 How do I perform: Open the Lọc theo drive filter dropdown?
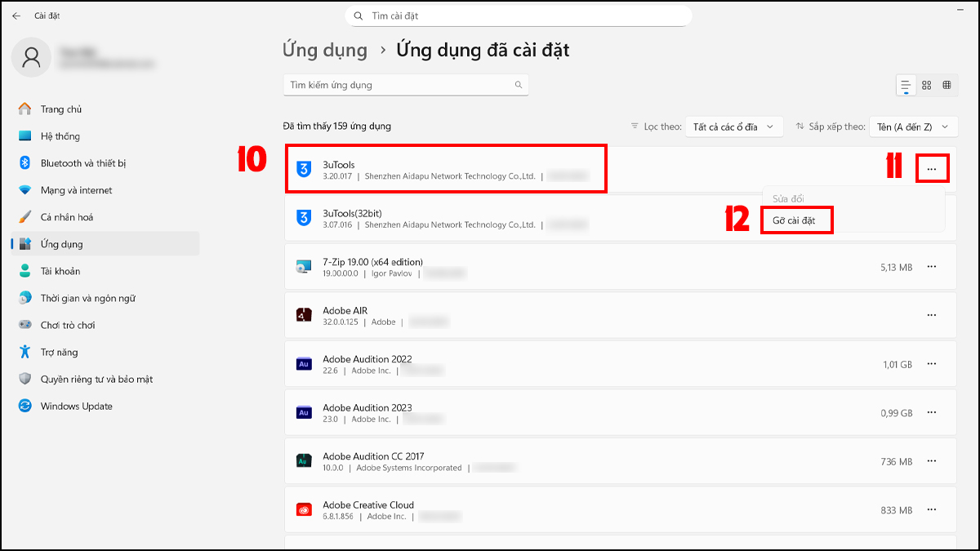point(734,127)
